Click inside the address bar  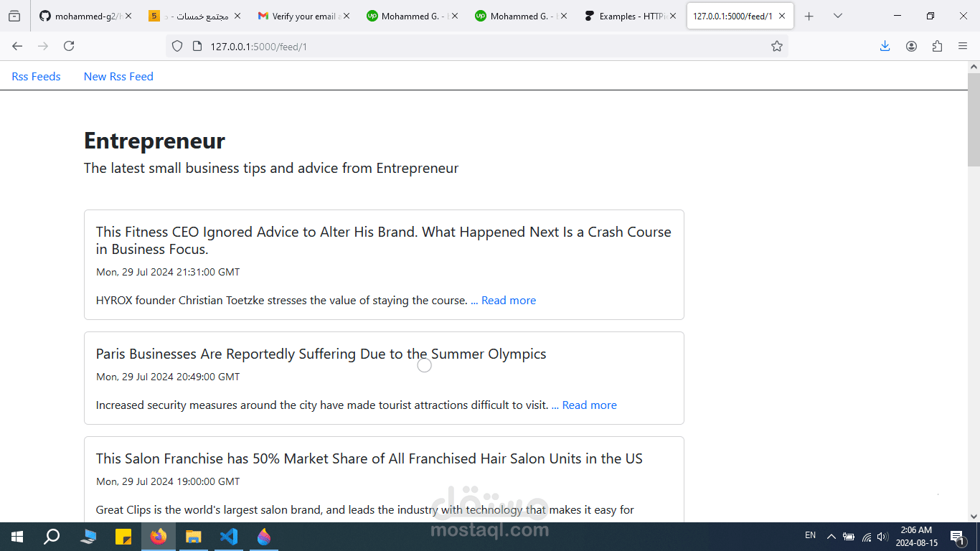[430, 46]
